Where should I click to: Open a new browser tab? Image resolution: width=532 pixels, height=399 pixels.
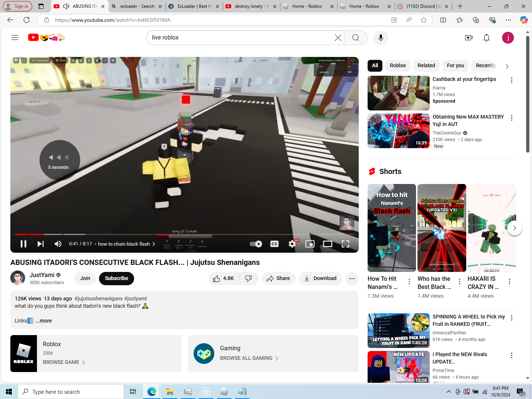(460, 6)
